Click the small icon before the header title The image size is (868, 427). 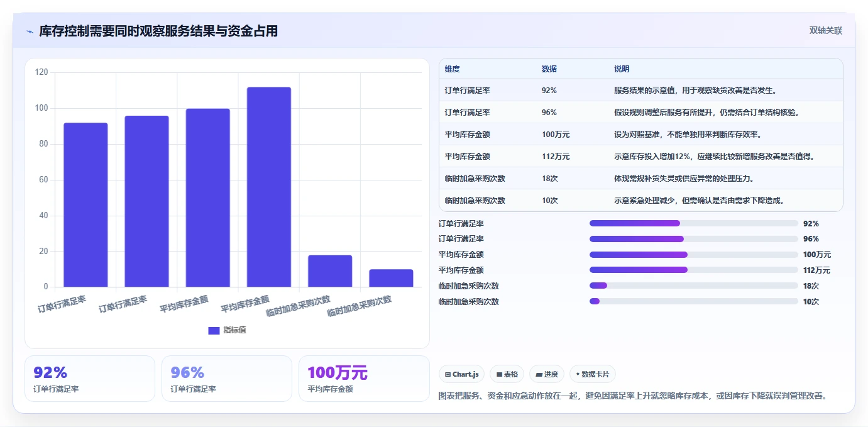(x=30, y=31)
